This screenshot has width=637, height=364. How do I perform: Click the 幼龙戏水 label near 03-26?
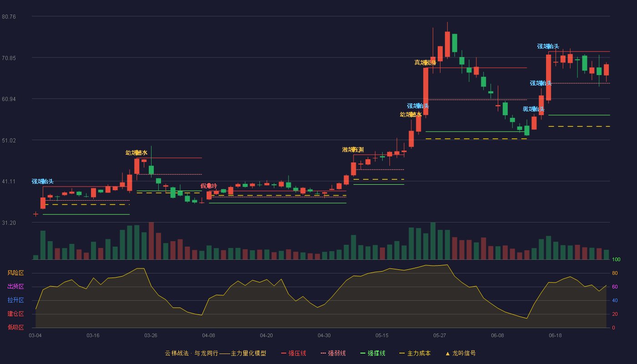click(x=136, y=152)
